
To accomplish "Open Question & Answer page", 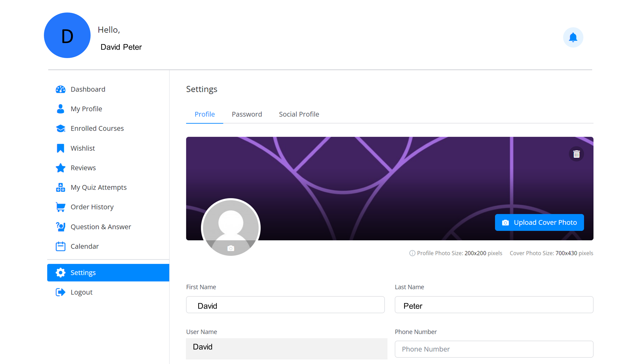I will [100, 227].
